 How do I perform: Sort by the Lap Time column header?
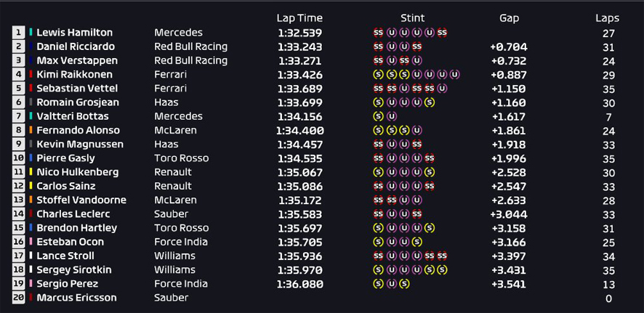tap(299, 18)
